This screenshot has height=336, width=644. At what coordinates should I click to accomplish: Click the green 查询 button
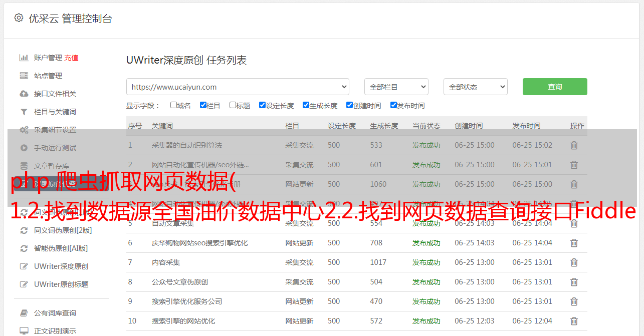pos(554,87)
